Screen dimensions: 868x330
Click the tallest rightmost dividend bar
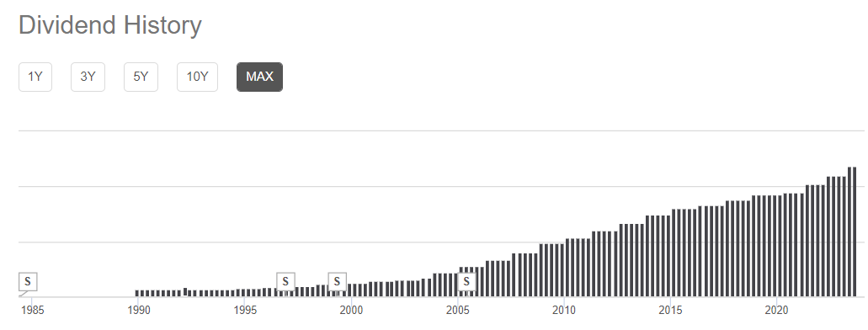pos(855,232)
